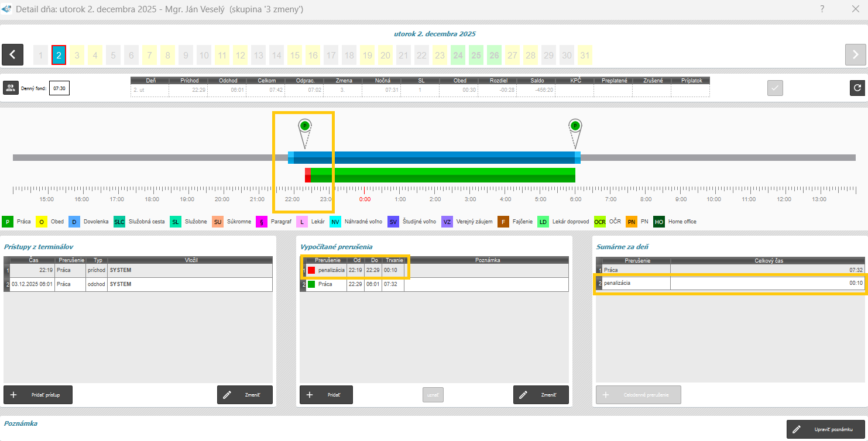Image resolution: width=868 pixels, height=441 pixels.
Task: Click the Denný fond 07:30 field
Action: click(59, 88)
